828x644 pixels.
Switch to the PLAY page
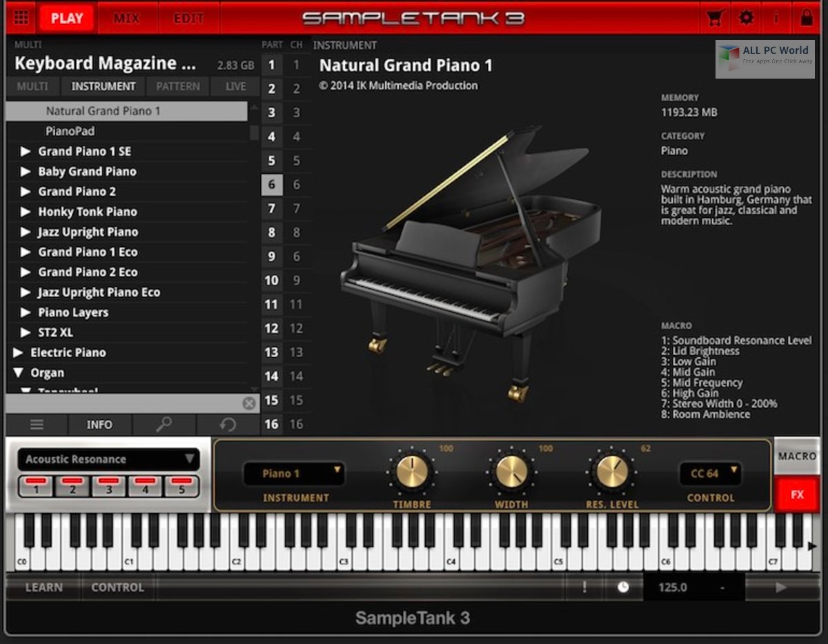click(x=67, y=19)
